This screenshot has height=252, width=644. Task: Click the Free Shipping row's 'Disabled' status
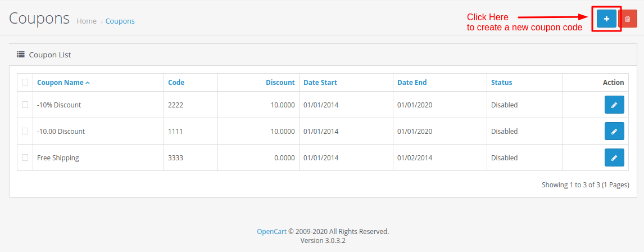[x=505, y=158]
